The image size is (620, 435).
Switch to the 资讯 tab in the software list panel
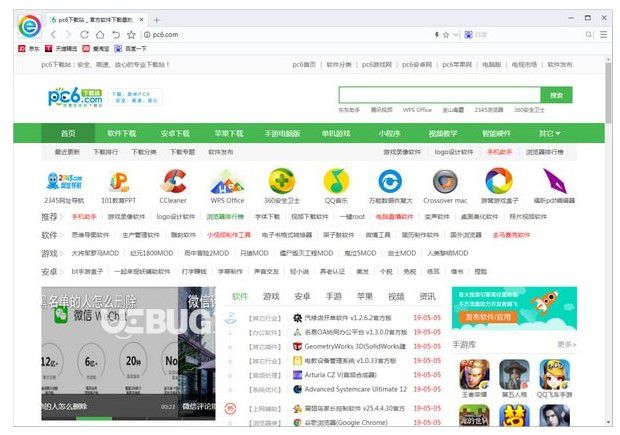point(427,296)
